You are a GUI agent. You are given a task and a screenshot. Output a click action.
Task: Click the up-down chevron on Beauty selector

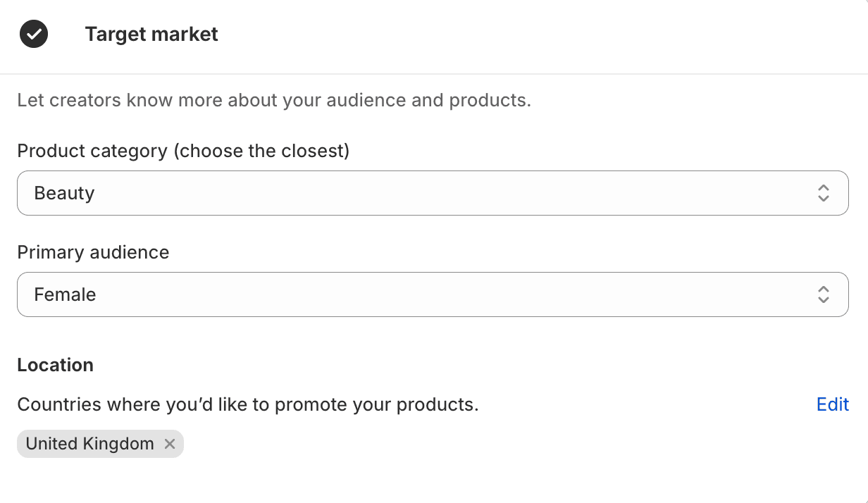823,192
